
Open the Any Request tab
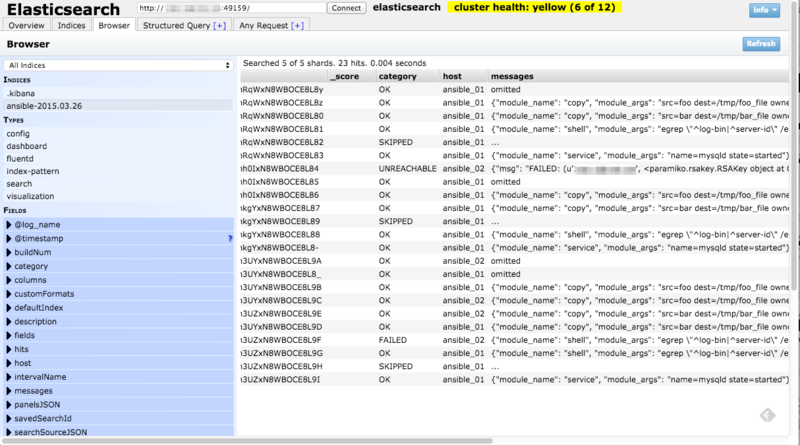(x=271, y=25)
